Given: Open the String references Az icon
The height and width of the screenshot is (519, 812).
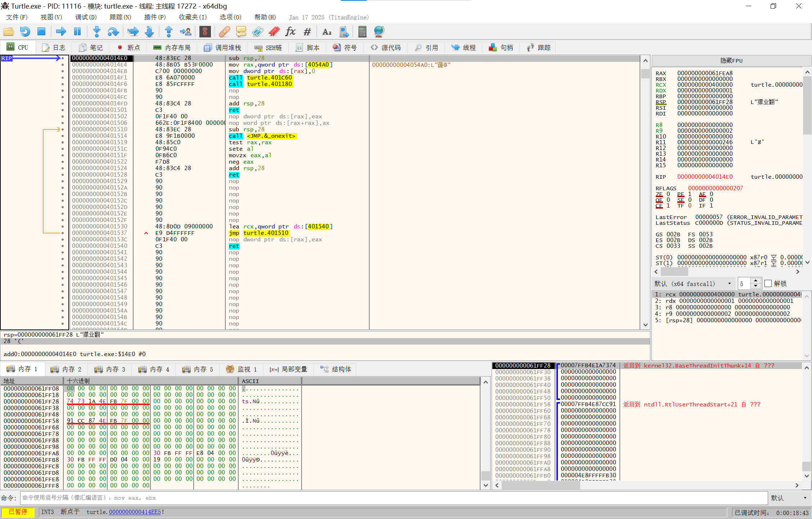Looking at the screenshot, I should [x=327, y=32].
